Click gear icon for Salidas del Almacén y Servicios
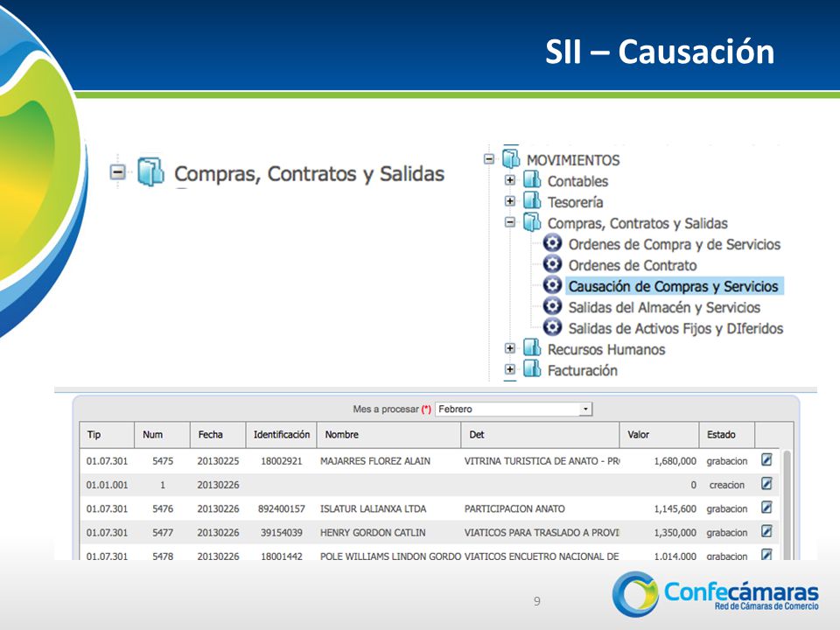 point(552,306)
